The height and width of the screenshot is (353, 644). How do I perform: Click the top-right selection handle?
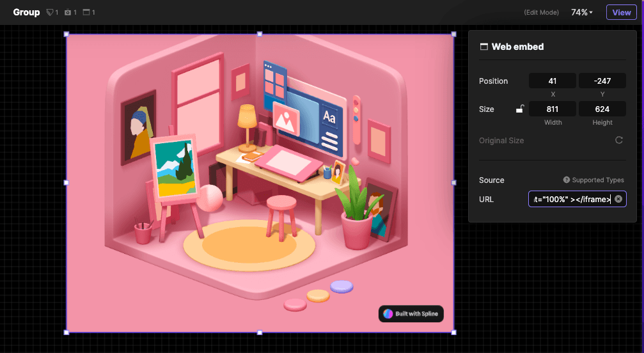454,34
